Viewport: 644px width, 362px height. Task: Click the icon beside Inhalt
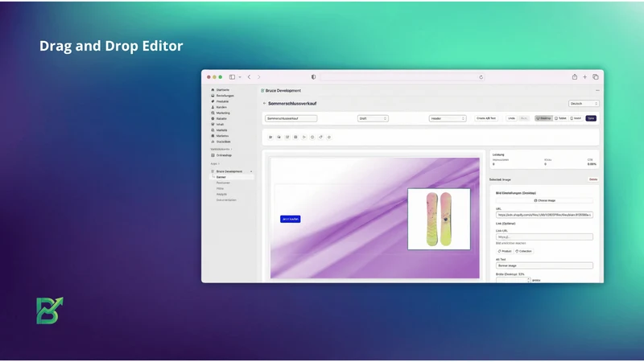pyautogui.click(x=213, y=125)
